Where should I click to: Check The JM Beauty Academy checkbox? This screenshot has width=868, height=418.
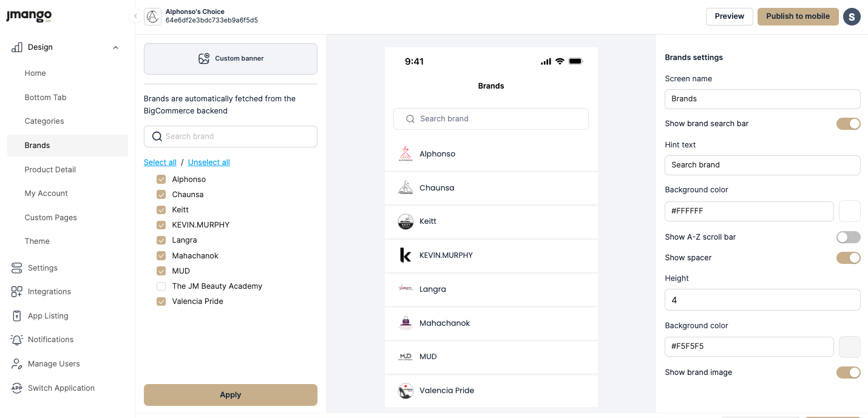coord(161,286)
